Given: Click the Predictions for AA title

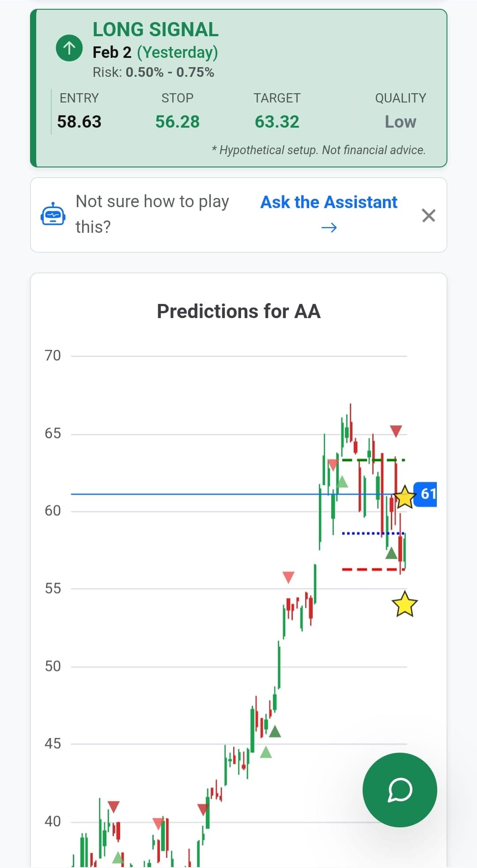Looking at the screenshot, I should [x=238, y=311].
